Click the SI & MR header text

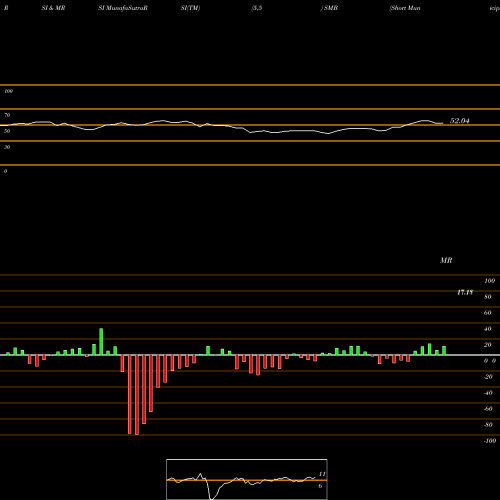click(53, 8)
